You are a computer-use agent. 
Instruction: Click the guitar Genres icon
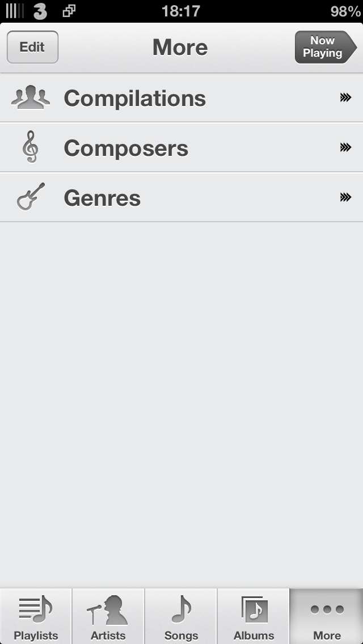tap(31, 197)
